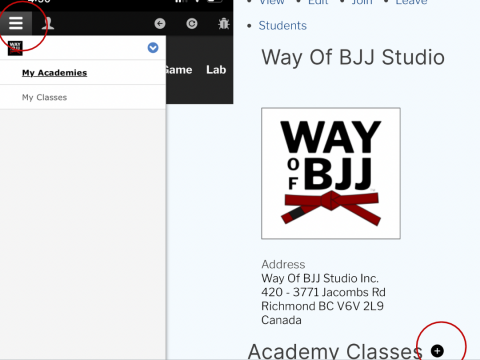This screenshot has height=360, width=480.
Task: Click the text Richmond BC V6V 2L9
Action: [322, 306]
